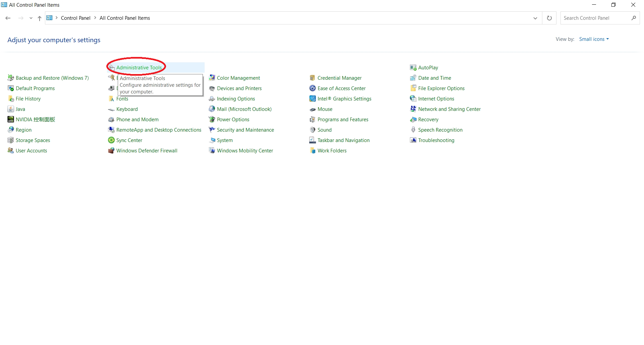Open the Fonts link
The width and height of the screenshot is (644, 345).
(122, 99)
